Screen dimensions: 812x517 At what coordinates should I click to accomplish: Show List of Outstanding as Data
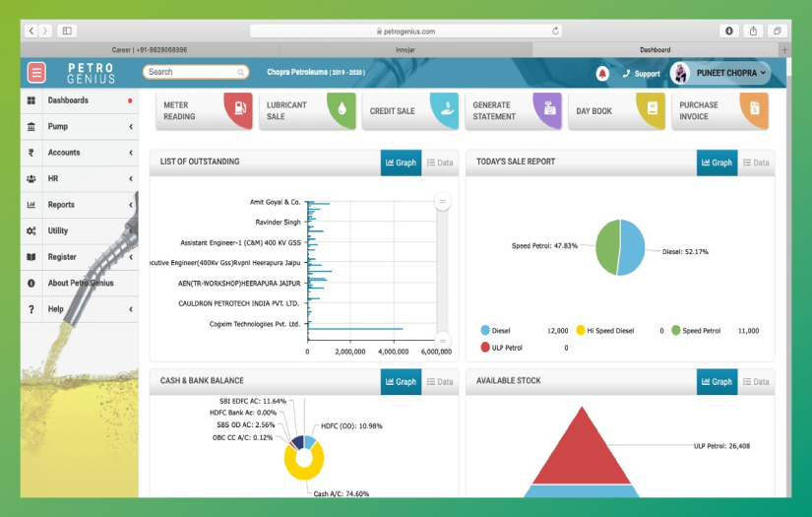tap(440, 162)
